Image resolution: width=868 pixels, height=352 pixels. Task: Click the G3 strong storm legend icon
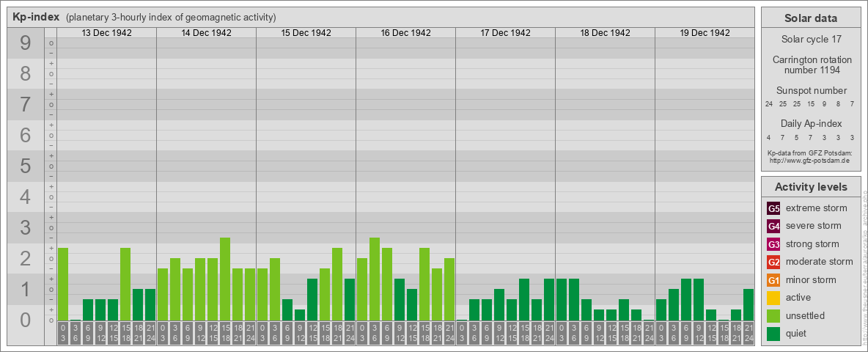tap(773, 244)
